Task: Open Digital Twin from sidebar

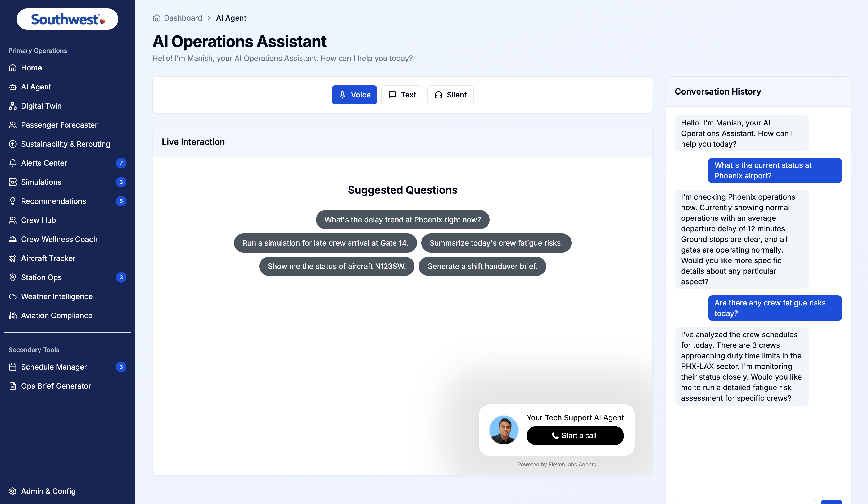Action: pyautogui.click(x=67, y=106)
